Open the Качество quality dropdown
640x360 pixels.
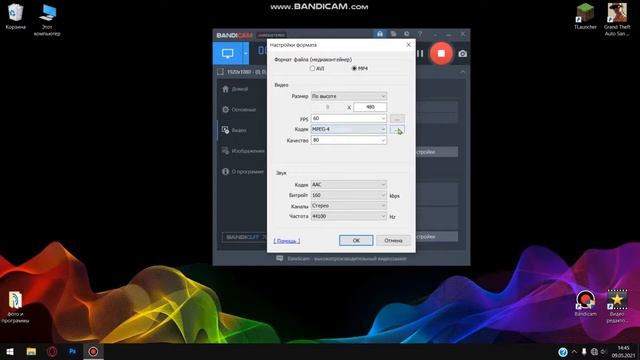[349, 140]
